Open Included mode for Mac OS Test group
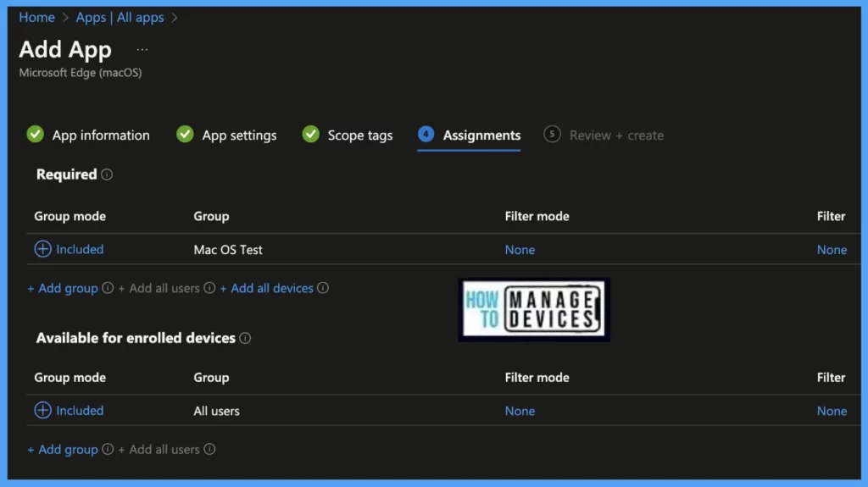 [x=80, y=249]
